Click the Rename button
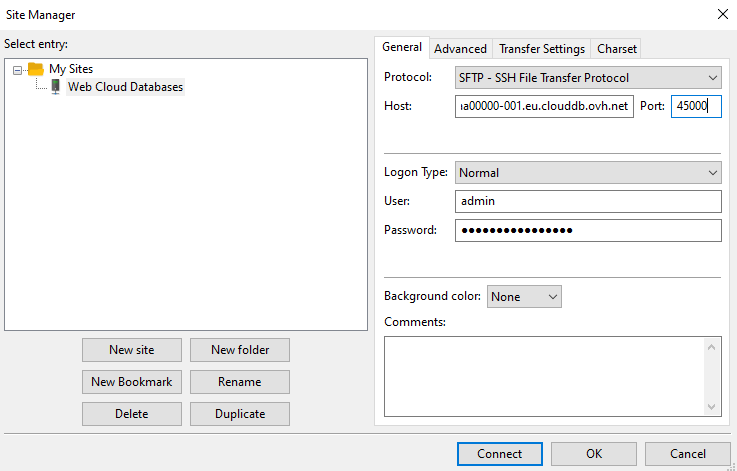Image resolution: width=737 pixels, height=471 pixels. (239, 382)
